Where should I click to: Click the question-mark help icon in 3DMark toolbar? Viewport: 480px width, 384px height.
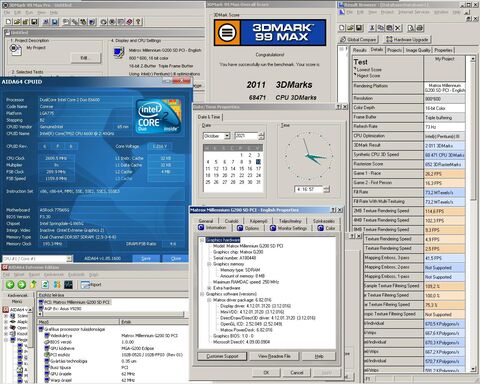pos(138,22)
